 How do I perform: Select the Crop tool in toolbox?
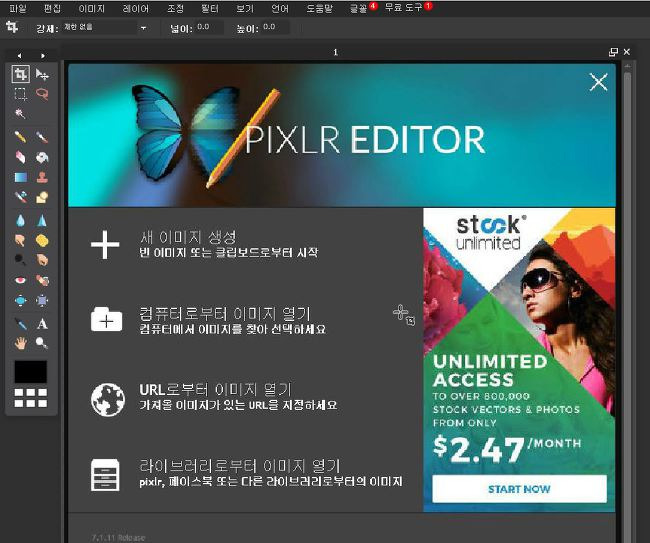(x=20, y=74)
